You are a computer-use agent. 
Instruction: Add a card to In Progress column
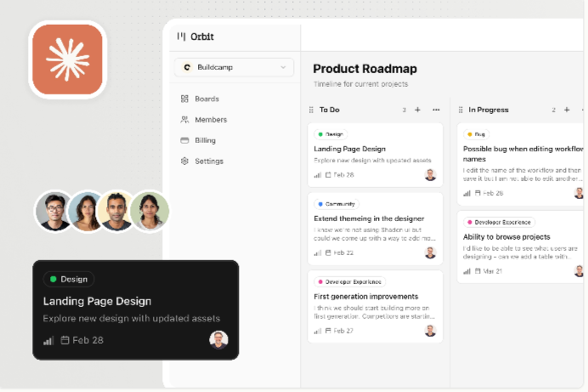(x=567, y=110)
